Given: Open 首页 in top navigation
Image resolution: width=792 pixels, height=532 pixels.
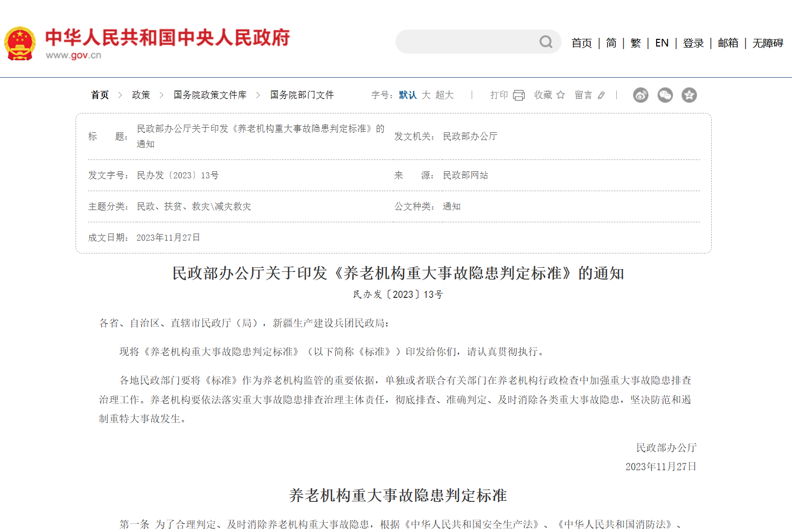Looking at the screenshot, I should tap(581, 43).
